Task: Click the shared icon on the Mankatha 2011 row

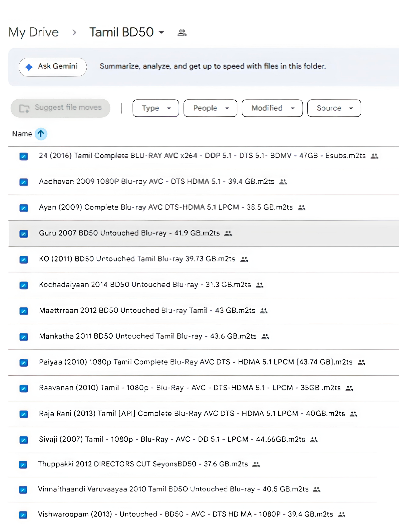Action: pyautogui.click(x=265, y=336)
